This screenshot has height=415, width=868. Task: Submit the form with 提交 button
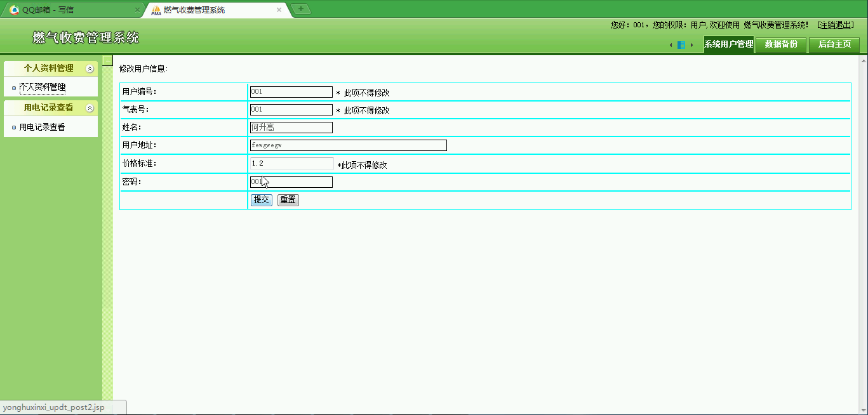click(262, 200)
